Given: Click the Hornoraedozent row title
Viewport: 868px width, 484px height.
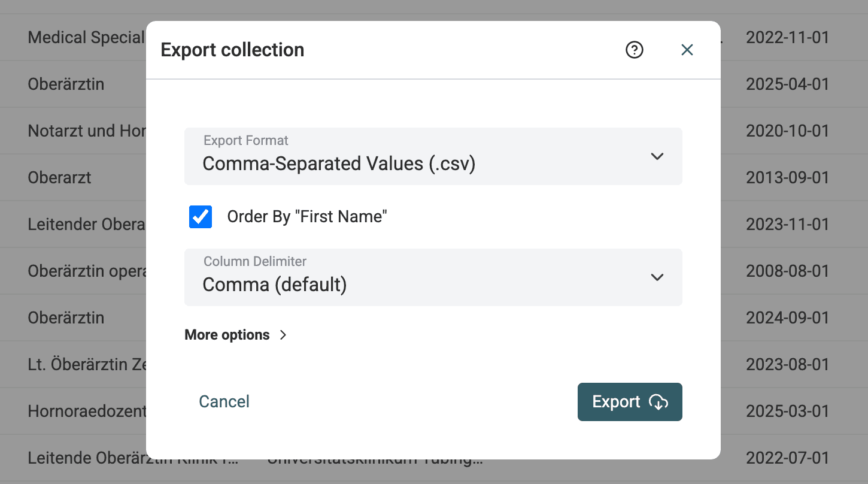Looking at the screenshot, I should (87, 411).
